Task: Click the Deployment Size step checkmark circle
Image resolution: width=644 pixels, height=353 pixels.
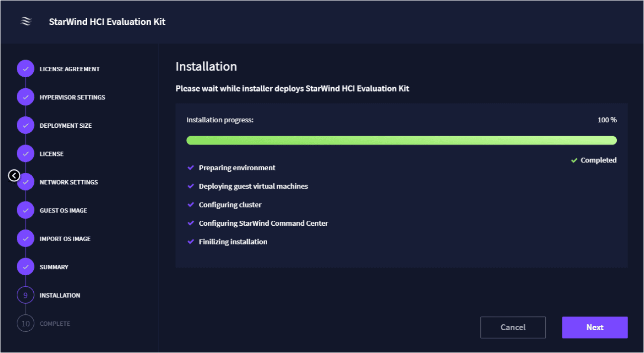Action: point(25,125)
